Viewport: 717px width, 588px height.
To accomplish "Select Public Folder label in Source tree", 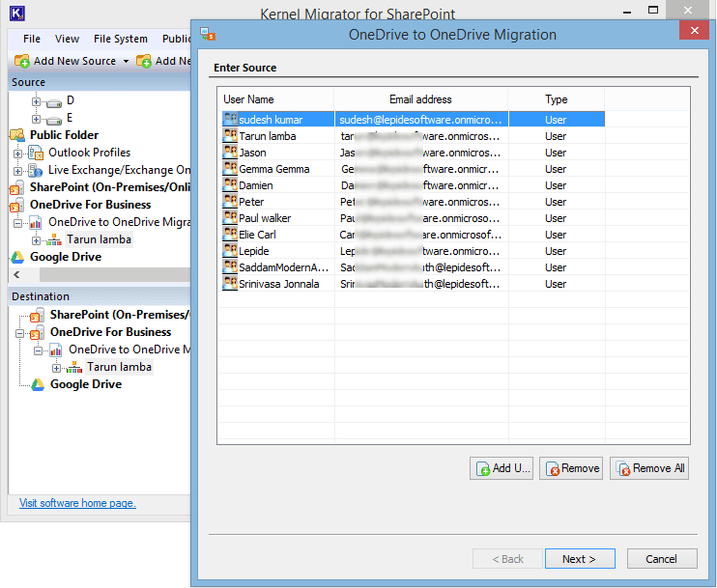I will coord(64,135).
